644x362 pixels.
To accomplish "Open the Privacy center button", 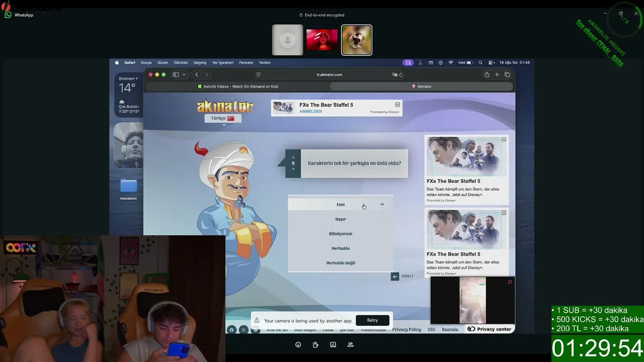I will (x=489, y=329).
